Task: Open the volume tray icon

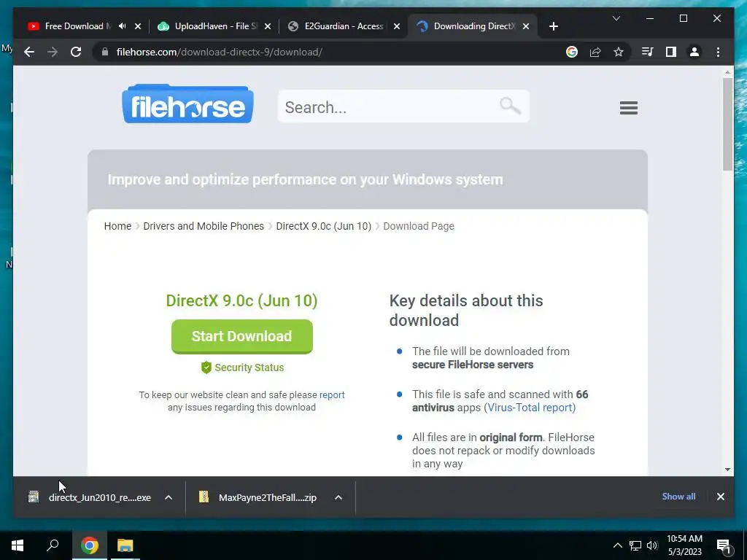Action: coord(651,545)
